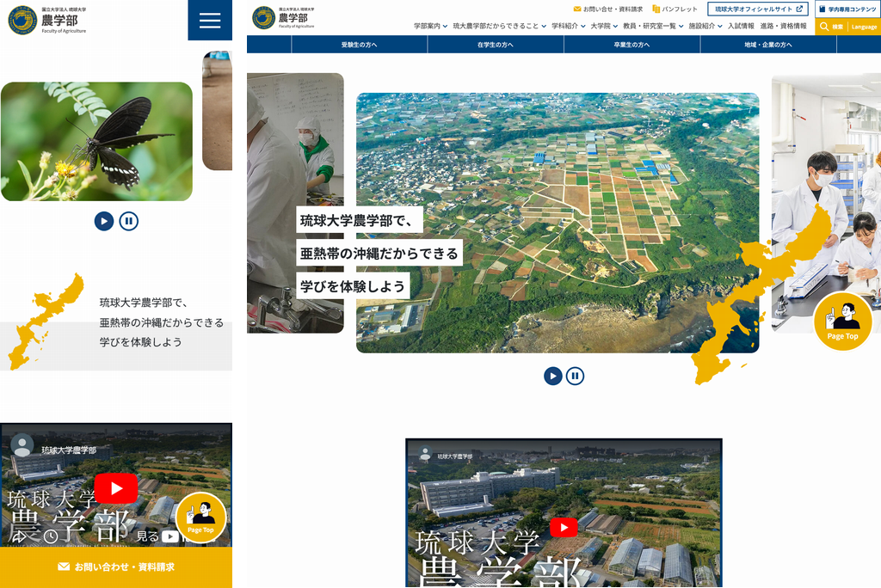Expand the 学部案内 menu

[430, 26]
